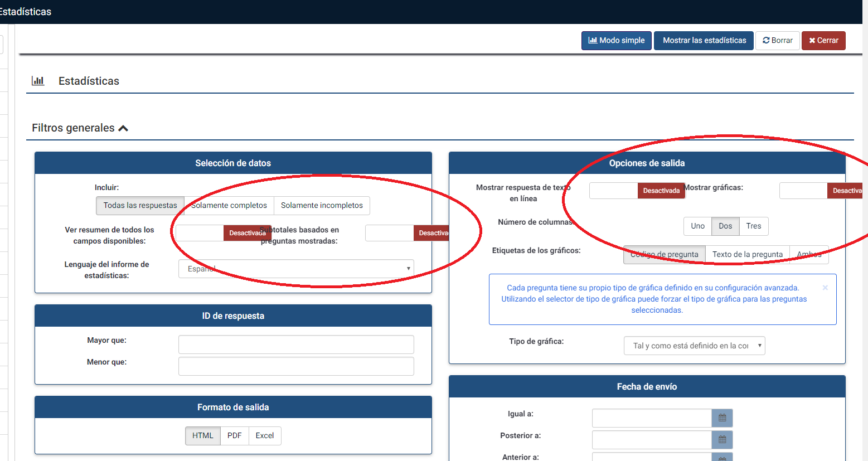Choose PDF as output format
The height and width of the screenshot is (461, 868).
[234, 436]
